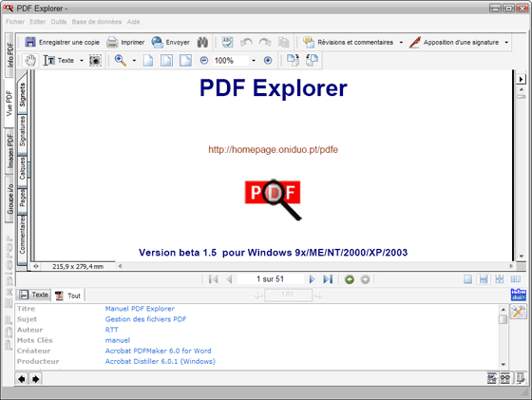Screen dimensions: 532x400
Task: Click the tools hammer icon beside metadata
Action: (x=518, y=312)
